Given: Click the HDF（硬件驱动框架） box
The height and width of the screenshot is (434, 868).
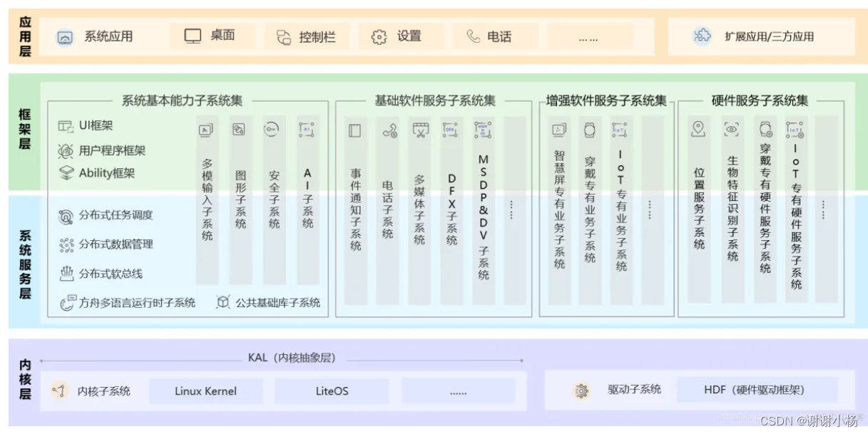Looking at the screenshot, I should point(757,390).
